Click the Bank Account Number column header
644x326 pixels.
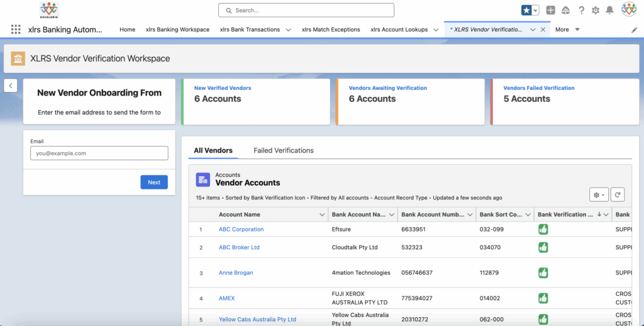coord(433,215)
